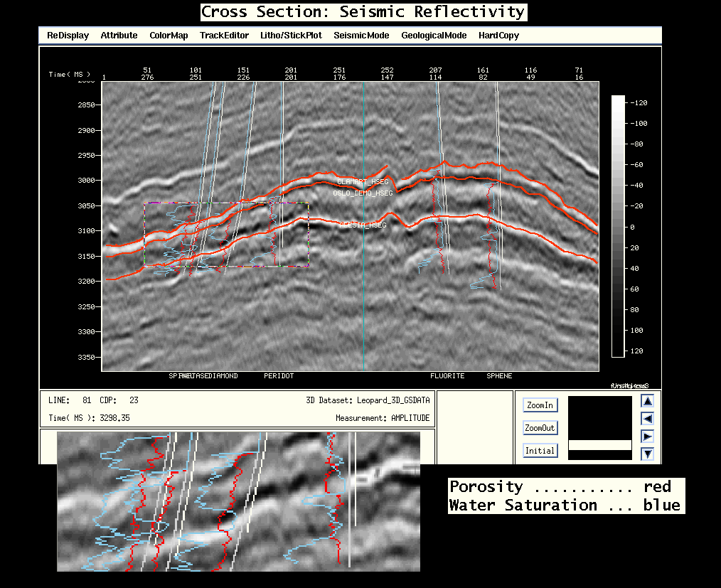
Task: Switch to SeismicMode
Action: click(x=361, y=36)
